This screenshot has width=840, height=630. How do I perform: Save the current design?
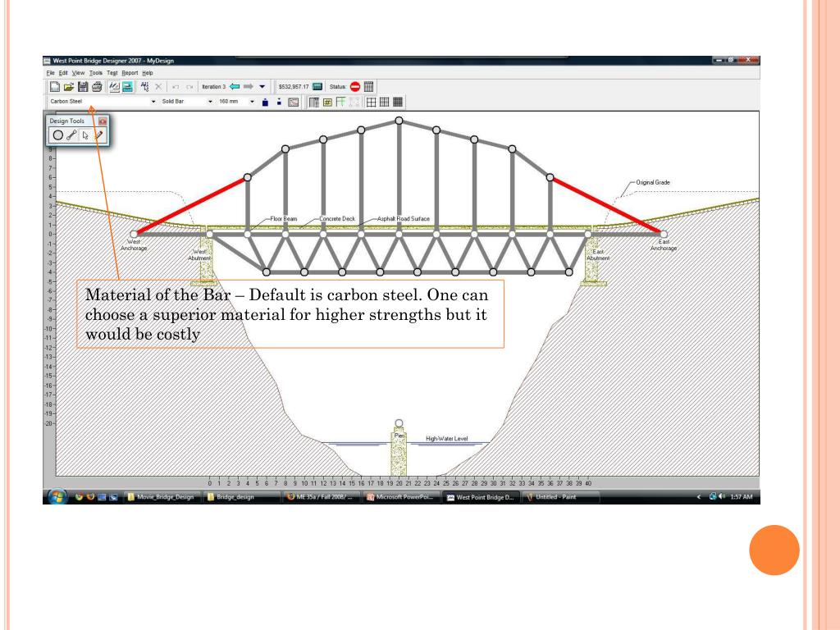click(x=83, y=86)
